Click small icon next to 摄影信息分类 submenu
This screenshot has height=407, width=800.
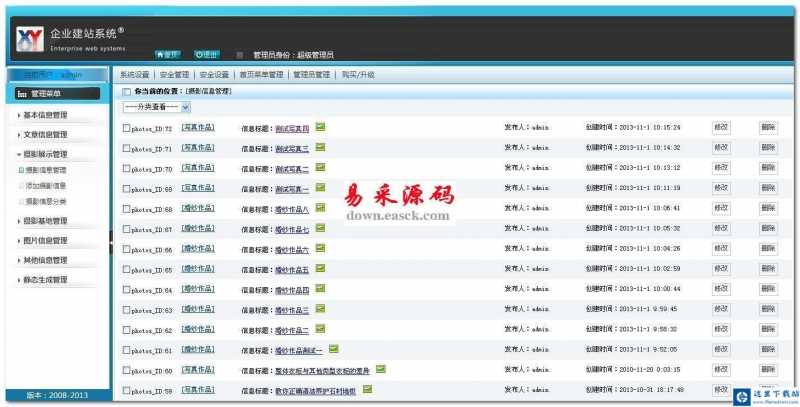[x=21, y=202]
